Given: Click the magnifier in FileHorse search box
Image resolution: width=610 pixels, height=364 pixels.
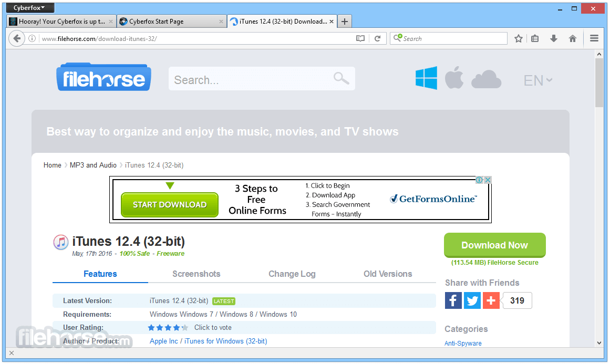Looking at the screenshot, I should [x=341, y=78].
